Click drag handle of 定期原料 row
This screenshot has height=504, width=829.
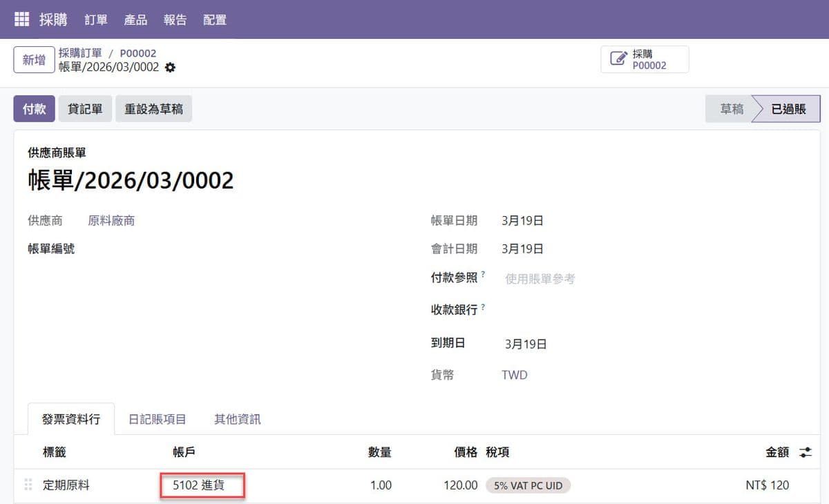point(28,485)
